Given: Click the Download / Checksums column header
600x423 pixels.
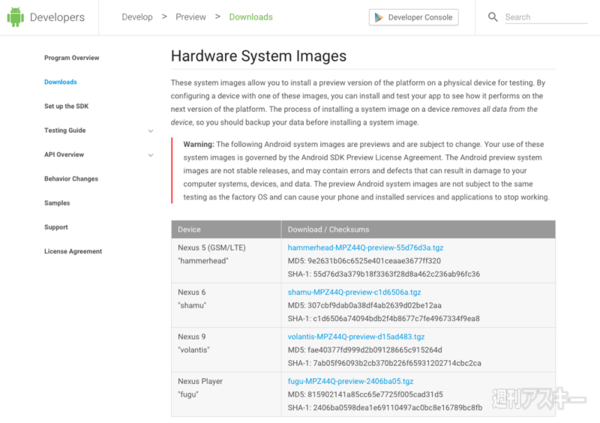Looking at the screenshot, I should click(x=418, y=229).
